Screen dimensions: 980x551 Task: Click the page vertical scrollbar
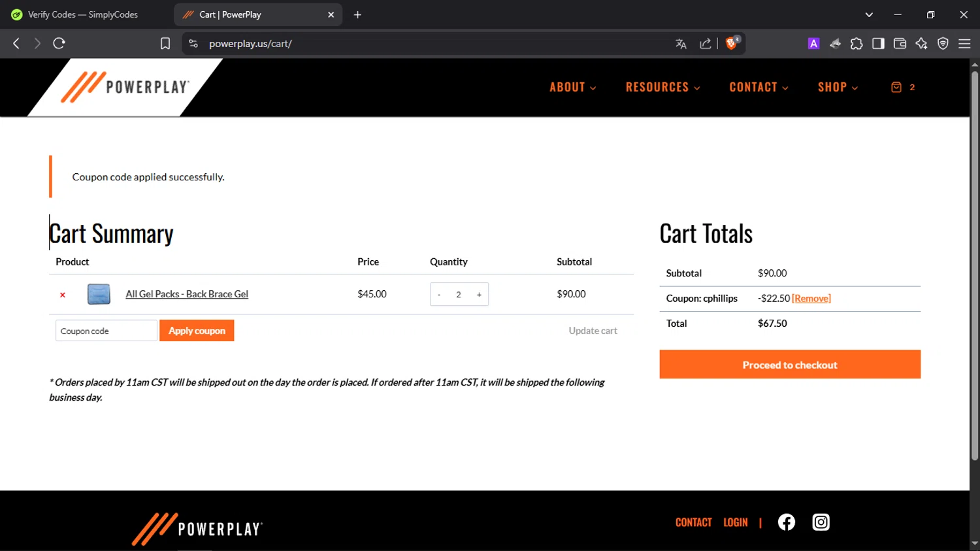(x=974, y=265)
